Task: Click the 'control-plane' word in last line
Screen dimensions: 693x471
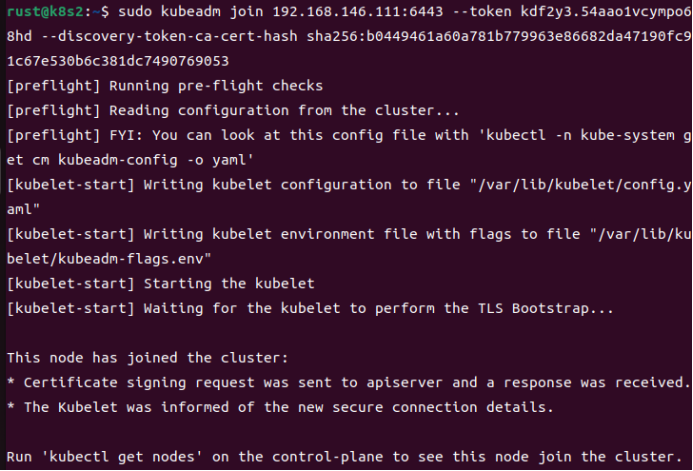Action: 327,457
